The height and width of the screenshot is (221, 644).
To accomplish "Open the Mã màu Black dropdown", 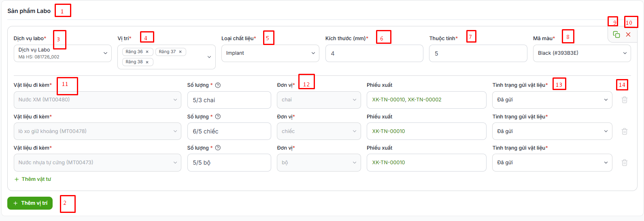I will [x=582, y=53].
